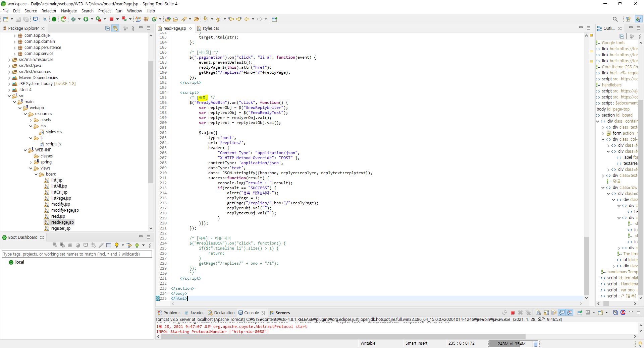Image resolution: width=644 pixels, height=348 pixels.
Task: Click the red Terminate icon in the toolbar
Action: click(112, 19)
